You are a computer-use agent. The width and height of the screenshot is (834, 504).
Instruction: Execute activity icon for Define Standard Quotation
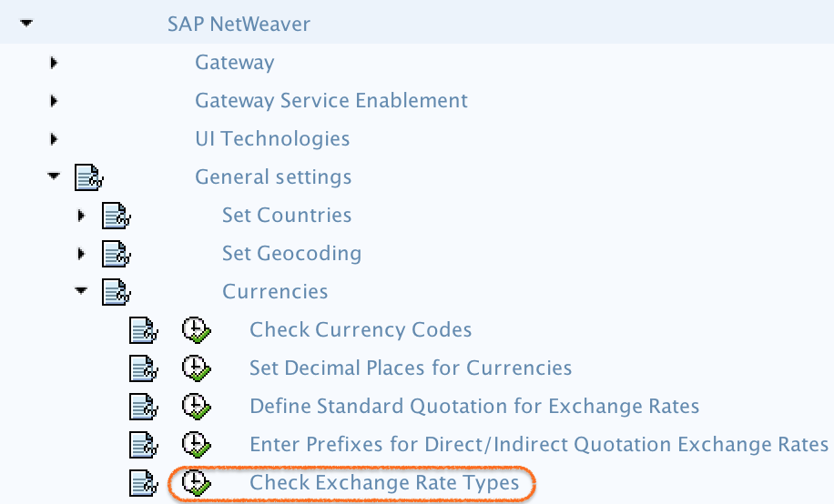(x=197, y=407)
